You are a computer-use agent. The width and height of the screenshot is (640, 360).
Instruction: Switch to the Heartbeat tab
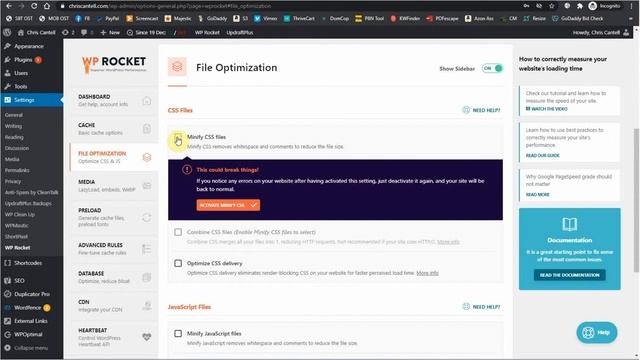click(114, 337)
